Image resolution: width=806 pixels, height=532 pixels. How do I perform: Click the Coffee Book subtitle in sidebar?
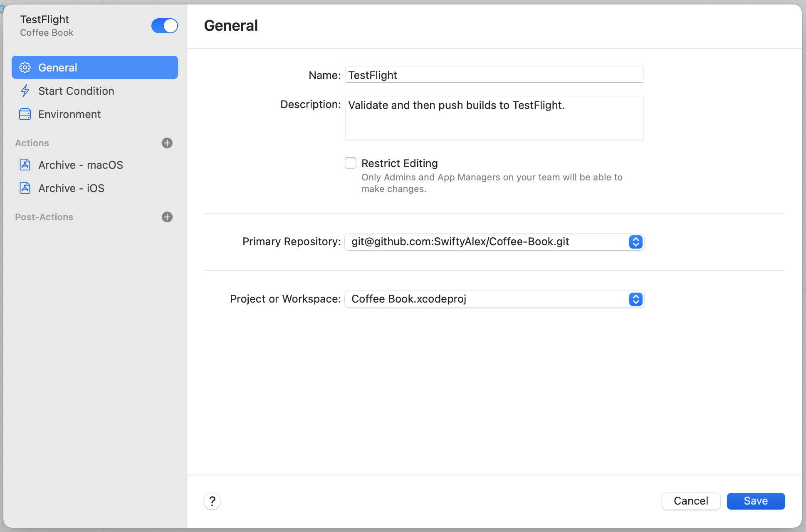[47, 32]
